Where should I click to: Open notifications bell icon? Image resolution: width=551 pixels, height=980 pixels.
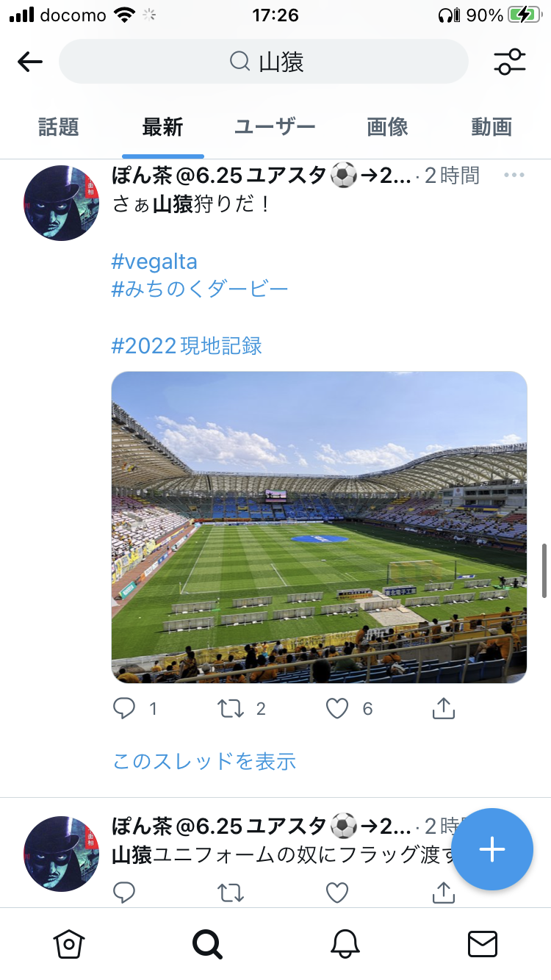345,944
